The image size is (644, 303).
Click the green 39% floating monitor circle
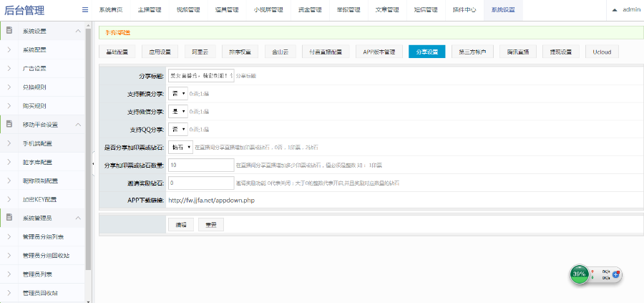click(x=579, y=274)
